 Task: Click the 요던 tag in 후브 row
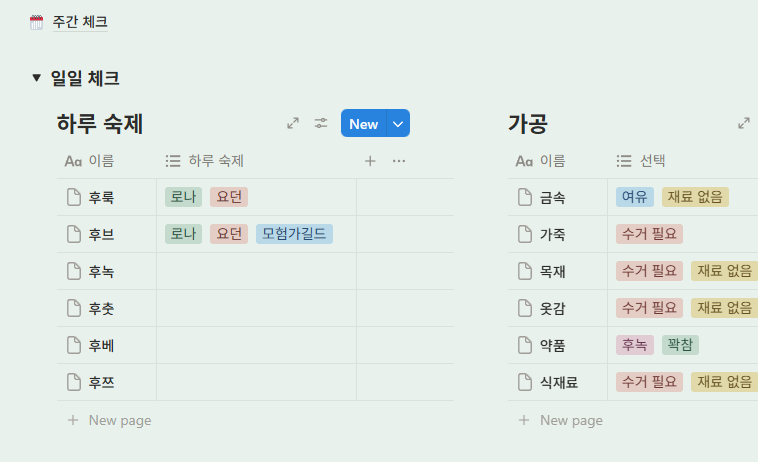229,234
